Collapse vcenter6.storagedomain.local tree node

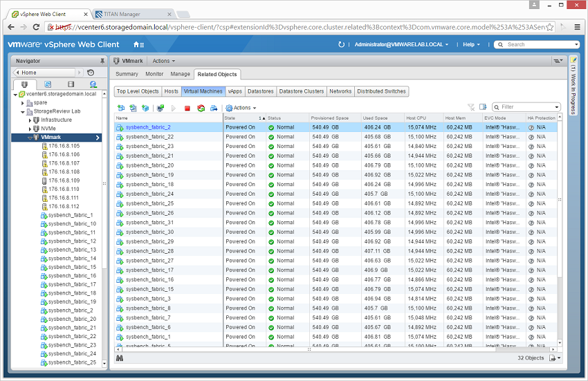coord(15,95)
